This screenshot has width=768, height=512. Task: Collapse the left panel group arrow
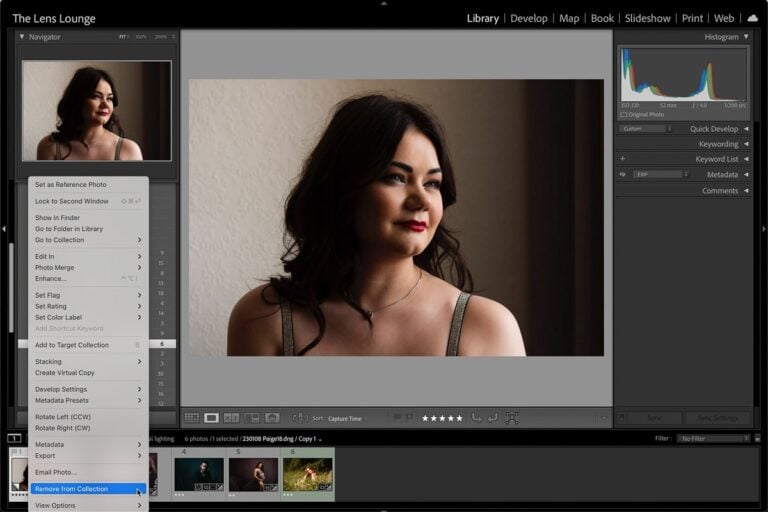[x=3, y=228]
